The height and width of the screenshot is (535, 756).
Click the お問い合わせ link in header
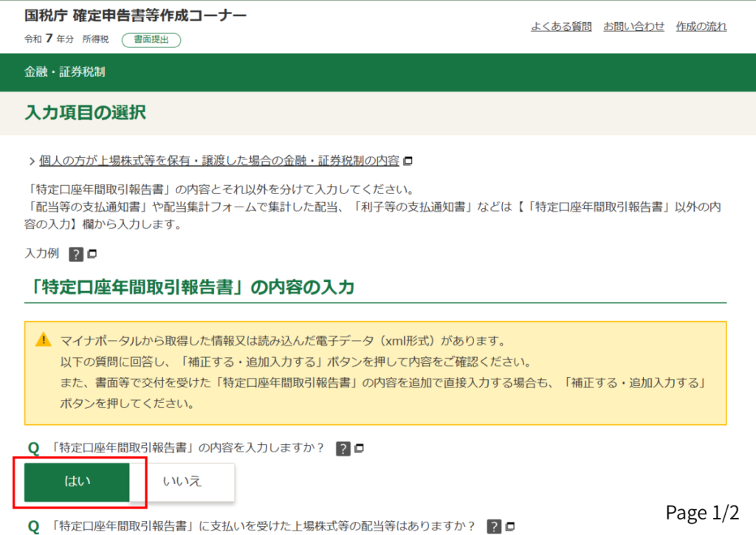[x=633, y=27]
